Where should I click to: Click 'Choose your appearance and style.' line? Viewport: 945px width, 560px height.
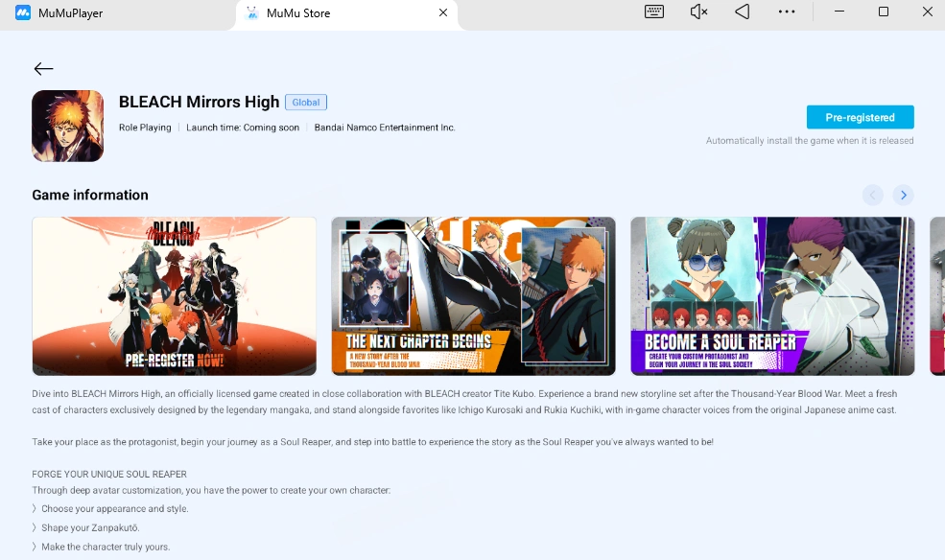114,509
